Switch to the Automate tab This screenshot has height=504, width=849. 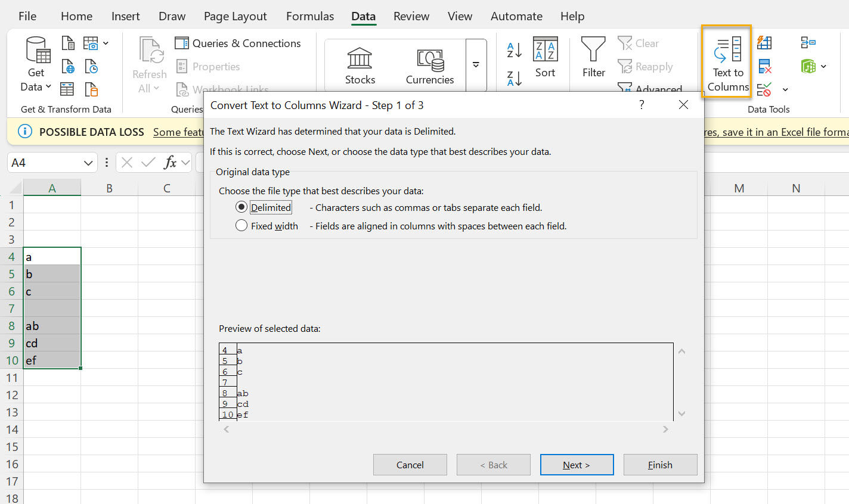point(516,16)
